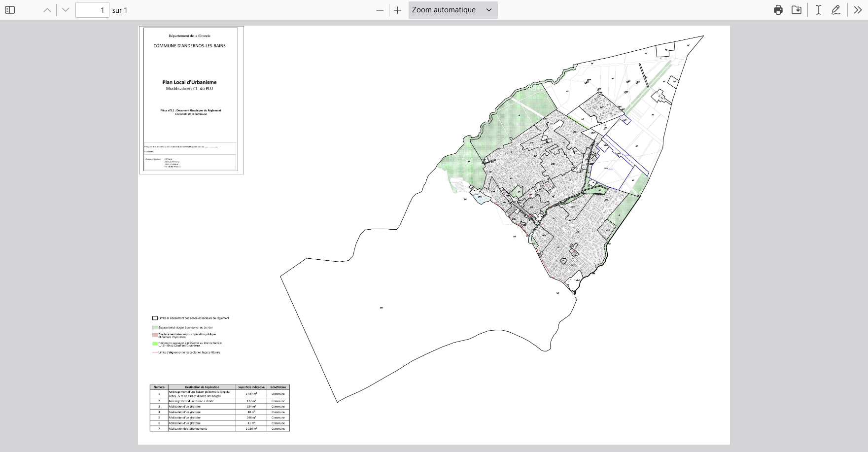
Task: Select the text annotation tool
Action: click(x=818, y=10)
